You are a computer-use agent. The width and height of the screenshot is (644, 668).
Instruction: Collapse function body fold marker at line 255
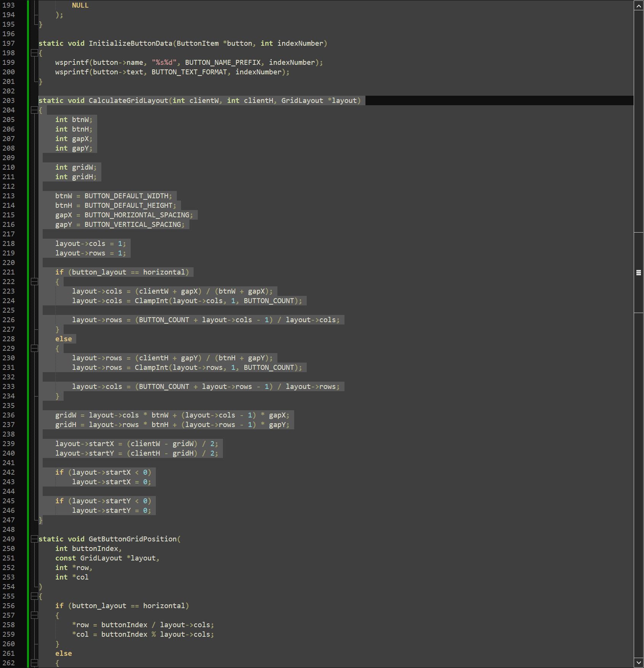click(34, 596)
